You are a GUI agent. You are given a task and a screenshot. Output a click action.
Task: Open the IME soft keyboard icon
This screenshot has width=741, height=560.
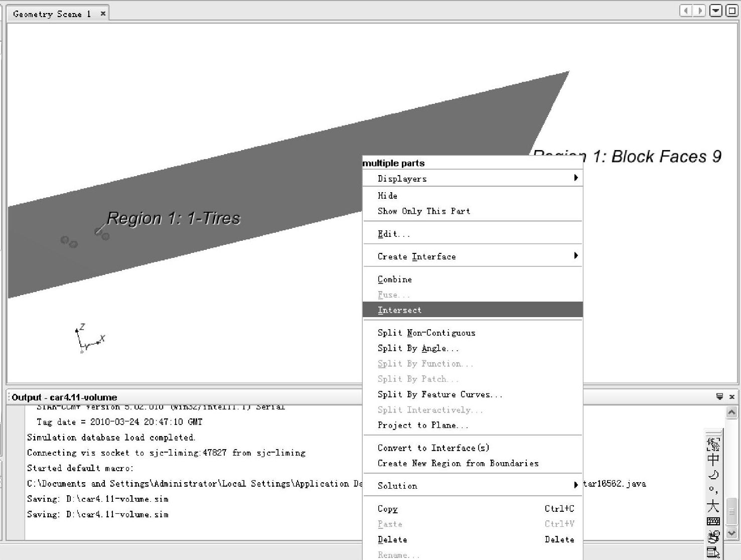point(713,521)
